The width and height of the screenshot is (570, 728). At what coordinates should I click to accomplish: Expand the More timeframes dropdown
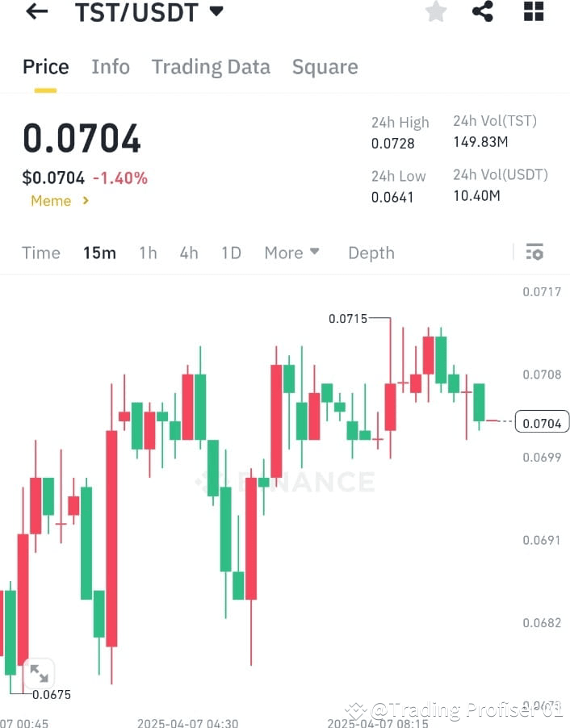pyautogui.click(x=292, y=253)
